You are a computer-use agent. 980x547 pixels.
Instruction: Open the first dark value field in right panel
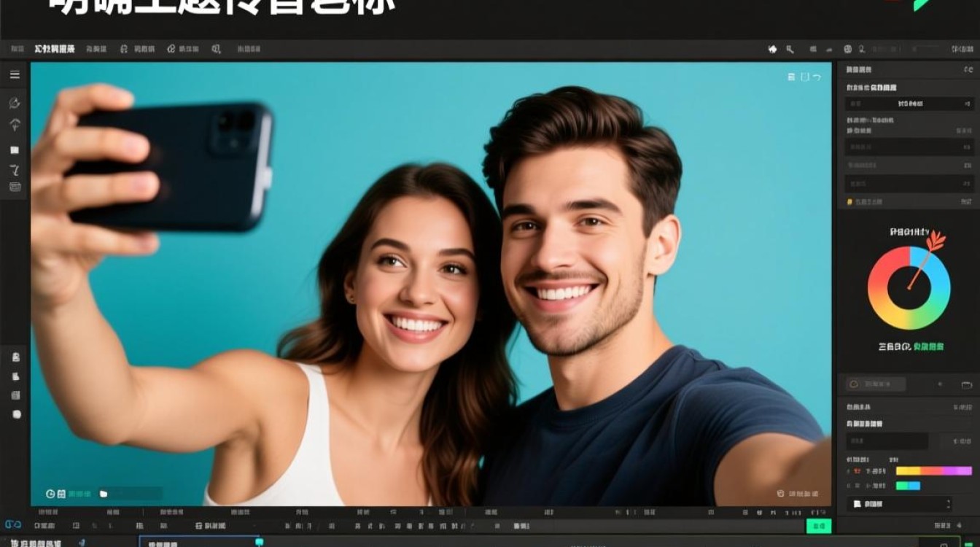click(909, 104)
